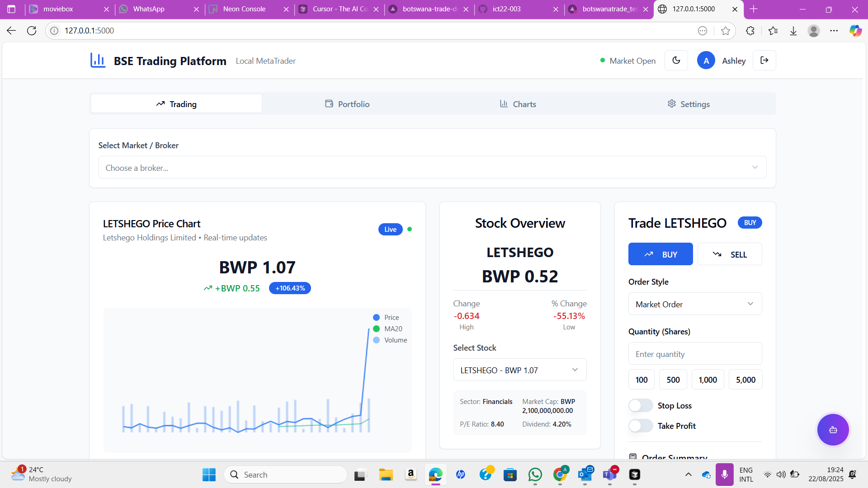Switch to the Portfolio tab
The image size is (868, 488).
347,104
